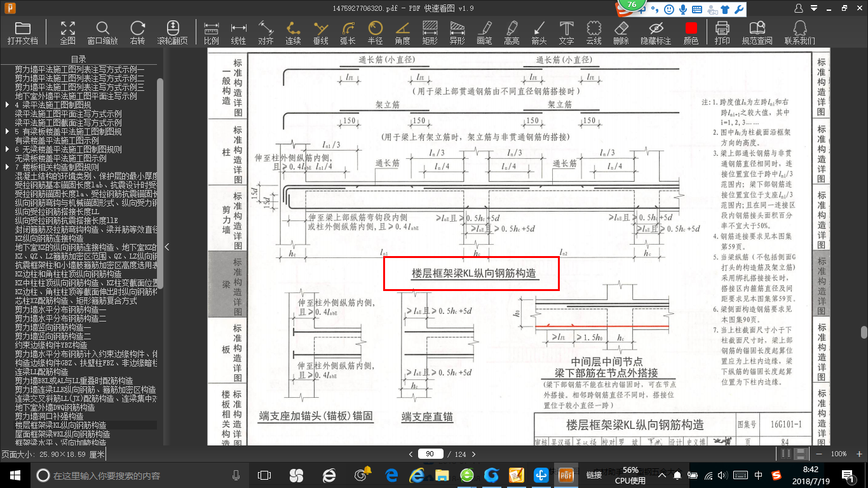
Task: Open bookmark '有梁楼盖平法施工图示例'
Action: pos(57,140)
